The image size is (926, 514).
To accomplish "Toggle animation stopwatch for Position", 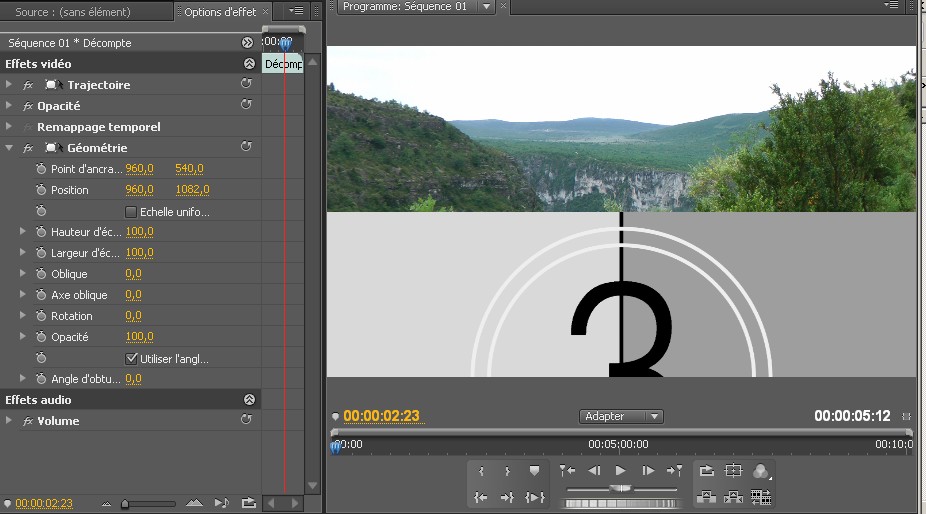I will tap(41, 190).
